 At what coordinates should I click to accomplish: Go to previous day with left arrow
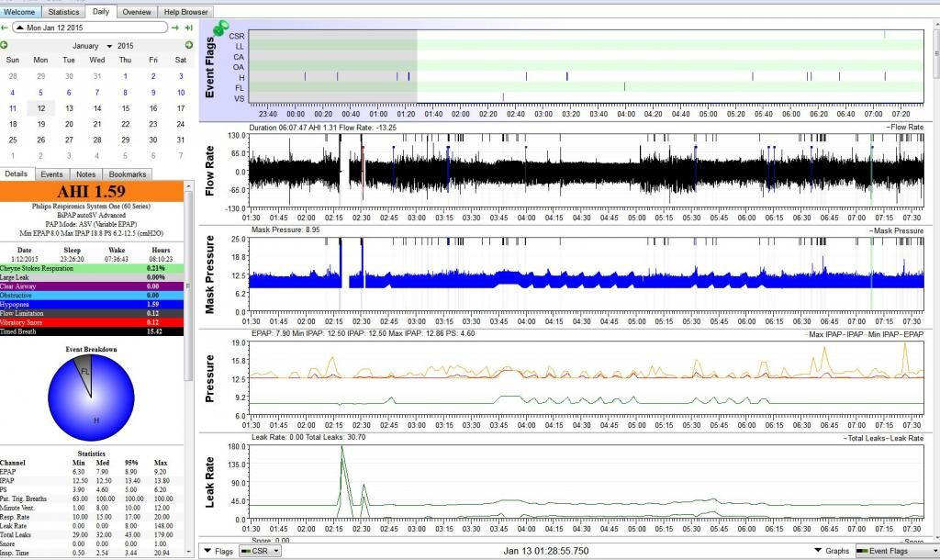tap(5, 28)
